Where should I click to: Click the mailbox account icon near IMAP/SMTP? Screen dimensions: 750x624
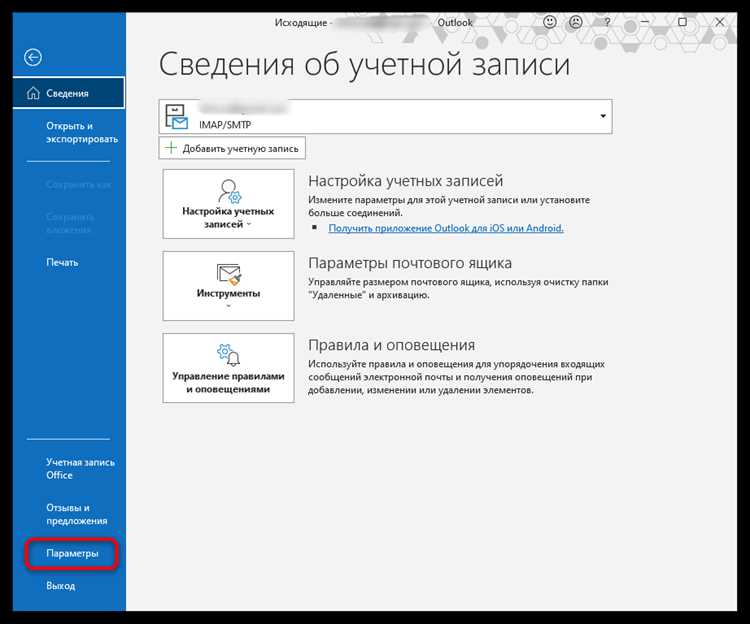coord(176,117)
